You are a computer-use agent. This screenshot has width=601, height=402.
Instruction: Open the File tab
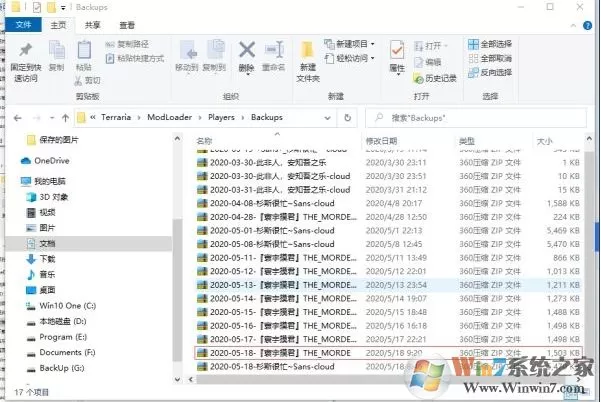coord(23,25)
